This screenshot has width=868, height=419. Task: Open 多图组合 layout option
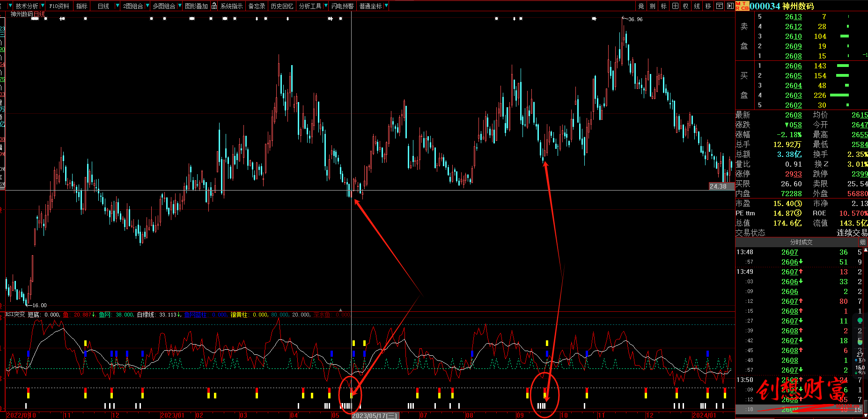click(x=164, y=6)
